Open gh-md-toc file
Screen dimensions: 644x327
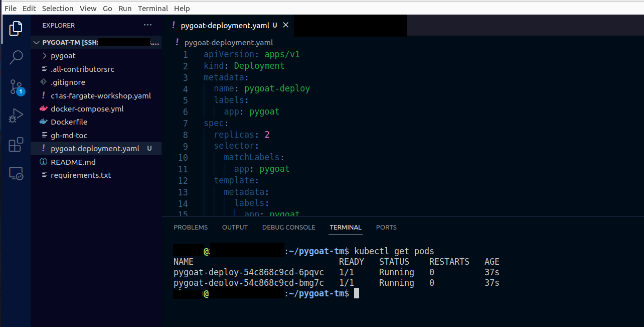[x=69, y=135]
